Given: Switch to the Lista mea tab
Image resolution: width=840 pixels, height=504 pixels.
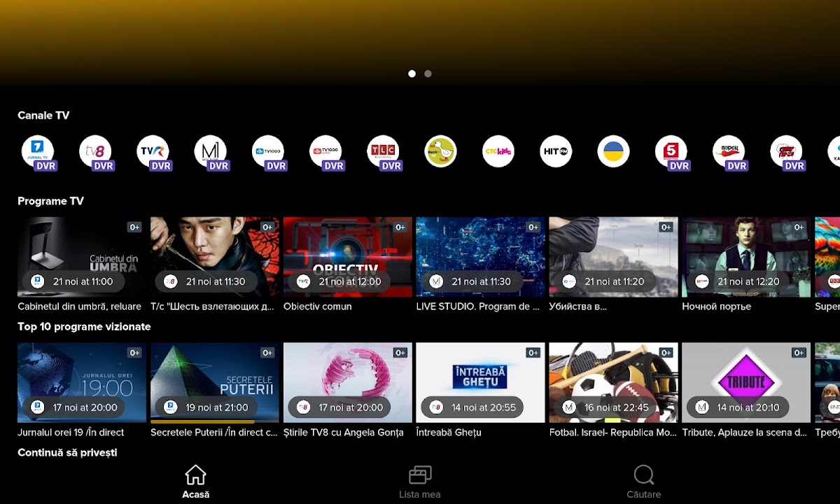Looking at the screenshot, I should (x=419, y=482).
